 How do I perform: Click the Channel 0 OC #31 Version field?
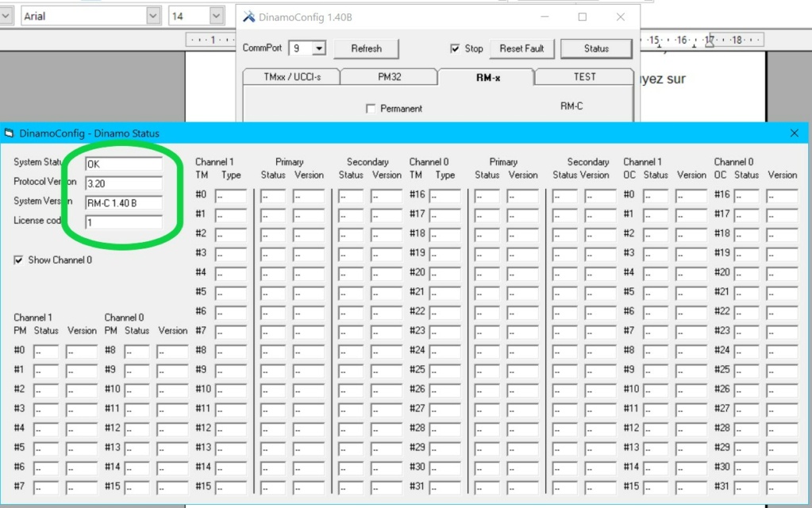(782, 488)
